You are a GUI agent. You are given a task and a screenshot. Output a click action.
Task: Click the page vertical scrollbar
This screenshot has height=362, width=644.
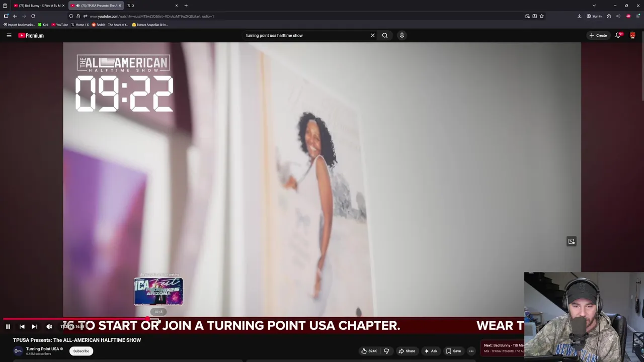click(x=642, y=65)
